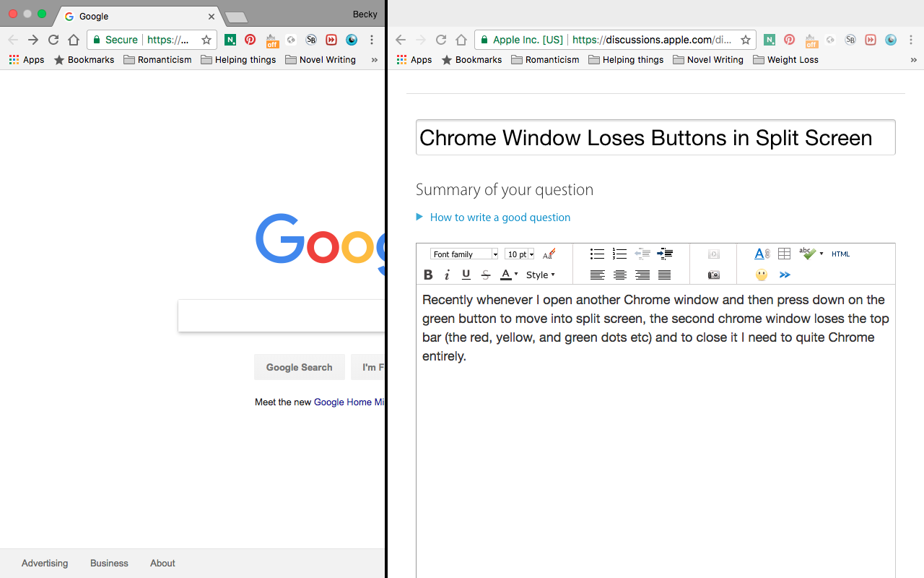Increase indent using the indent icon
This screenshot has width=924, height=578.
(665, 254)
